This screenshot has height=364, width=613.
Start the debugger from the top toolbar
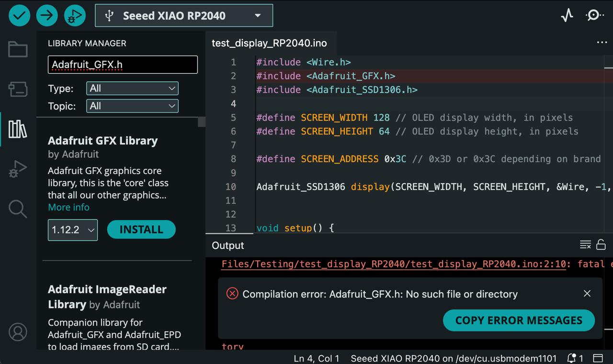pos(74,16)
